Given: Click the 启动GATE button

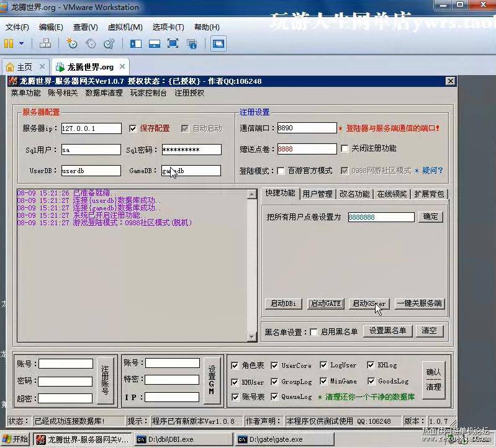Looking at the screenshot, I should coord(326,303).
